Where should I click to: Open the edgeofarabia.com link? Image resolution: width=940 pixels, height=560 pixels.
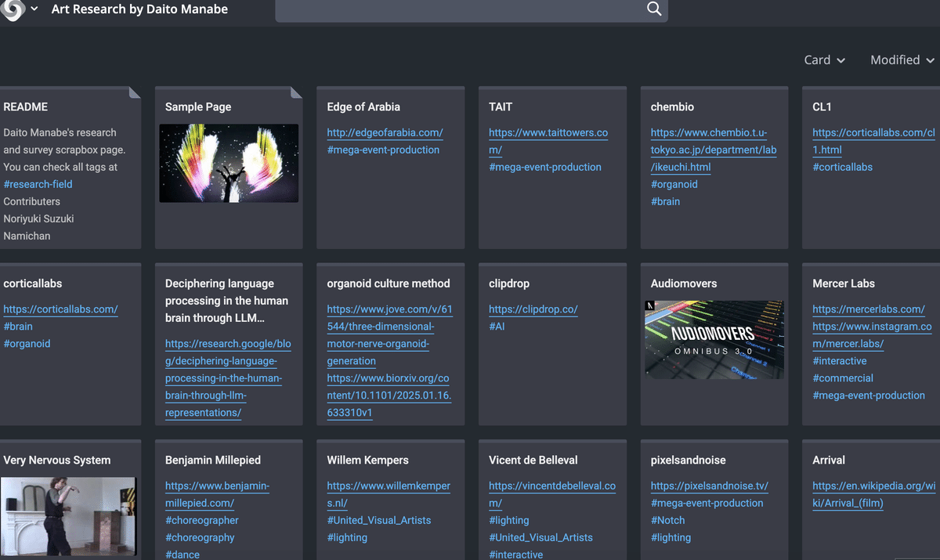[x=385, y=132]
